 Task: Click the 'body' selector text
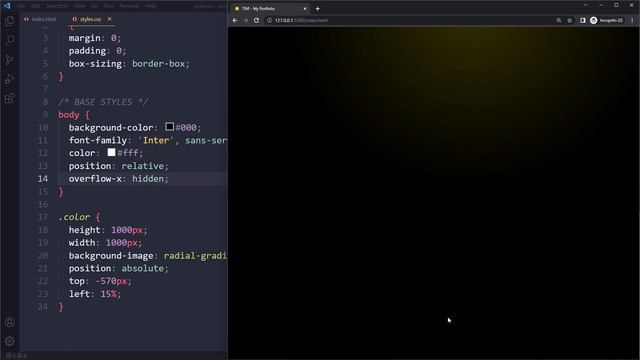69,115
